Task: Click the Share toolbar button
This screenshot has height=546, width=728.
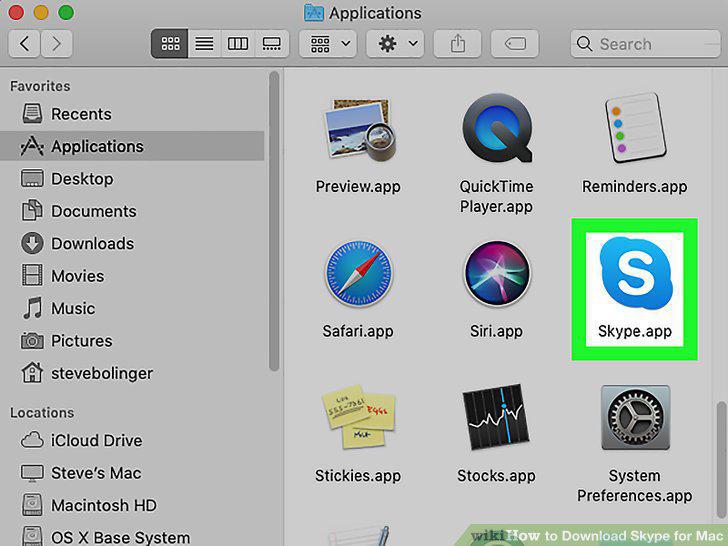Action: 457,44
